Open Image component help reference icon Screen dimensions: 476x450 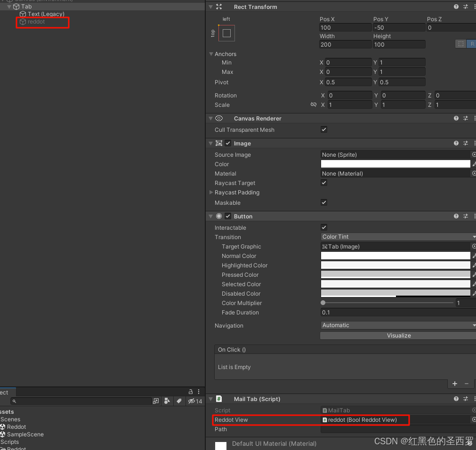tap(456, 143)
